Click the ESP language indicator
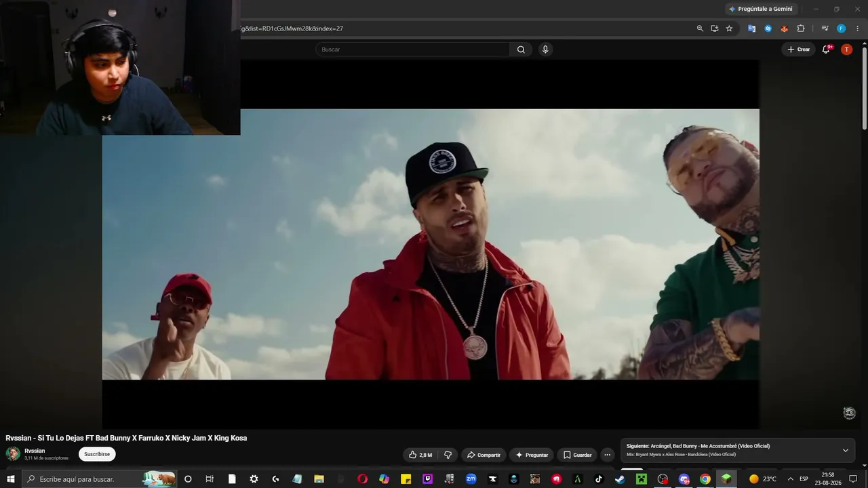 click(804, 479)
